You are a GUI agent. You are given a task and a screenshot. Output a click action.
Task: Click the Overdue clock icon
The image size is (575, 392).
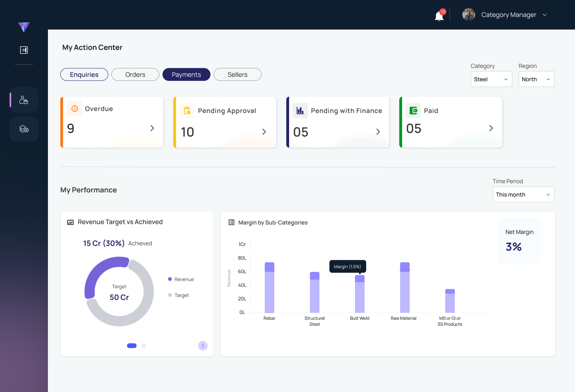[75, 109]
